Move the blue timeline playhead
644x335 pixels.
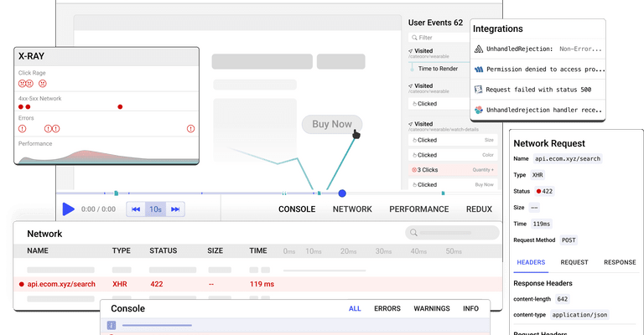342,193
